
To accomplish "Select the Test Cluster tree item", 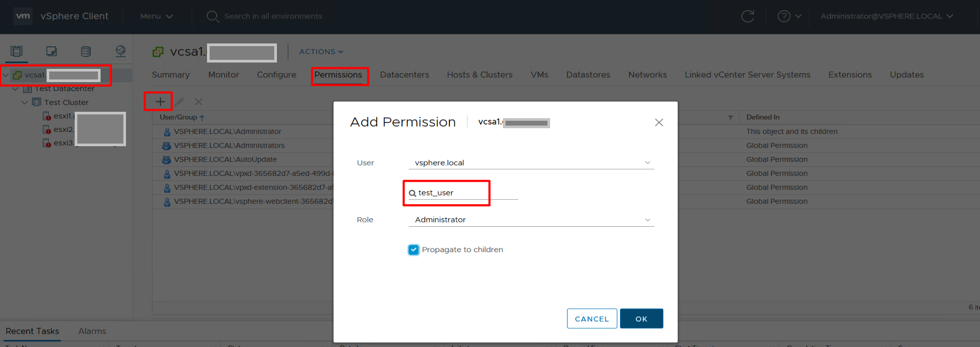I will [x=66, y=102].
